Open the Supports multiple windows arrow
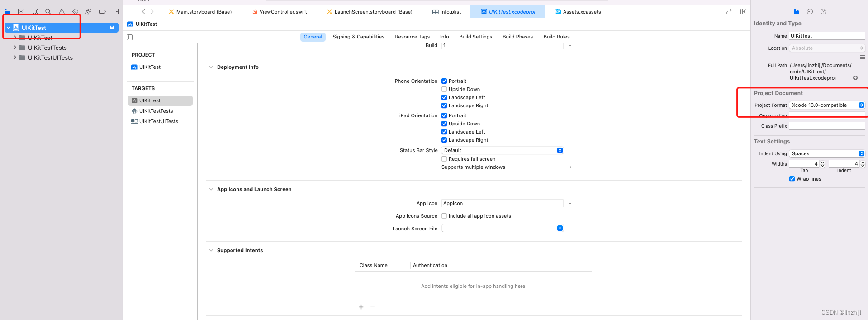The width and height of the screenshot is (868, 320). [x=570, y=167]
